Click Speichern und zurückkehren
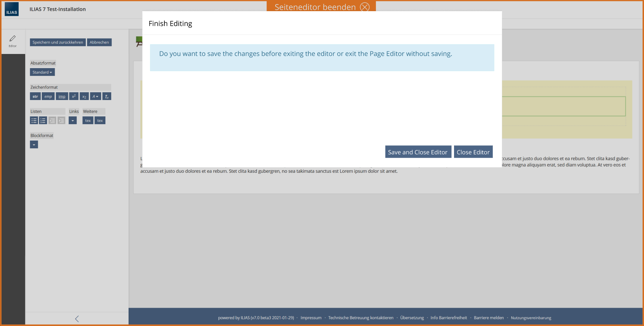Screen dimensions: 644x326 tap(58, 42)
